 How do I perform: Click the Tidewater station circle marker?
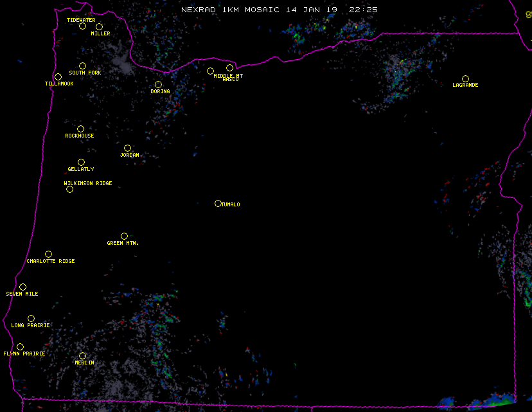point(82,26)
